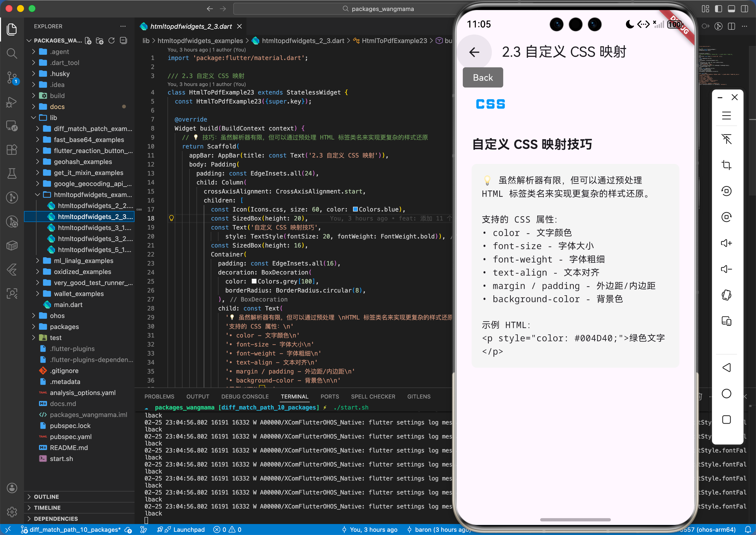Toggle the secondary sidebar layout button
The width and height of the screenshot is (756, 535).
pyautogui.click(x=744, y=9)
